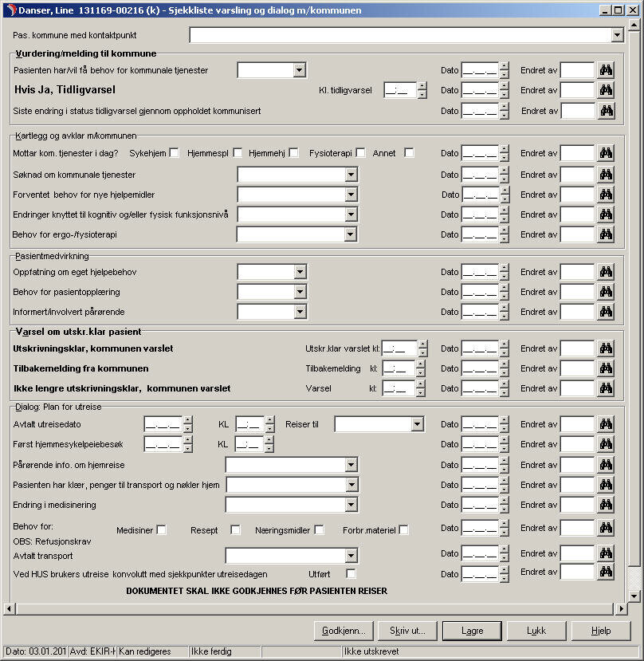Open Pas. kommune med kontaktpunkt dropdown
This screenshot has height=661, width=644.
617,35
